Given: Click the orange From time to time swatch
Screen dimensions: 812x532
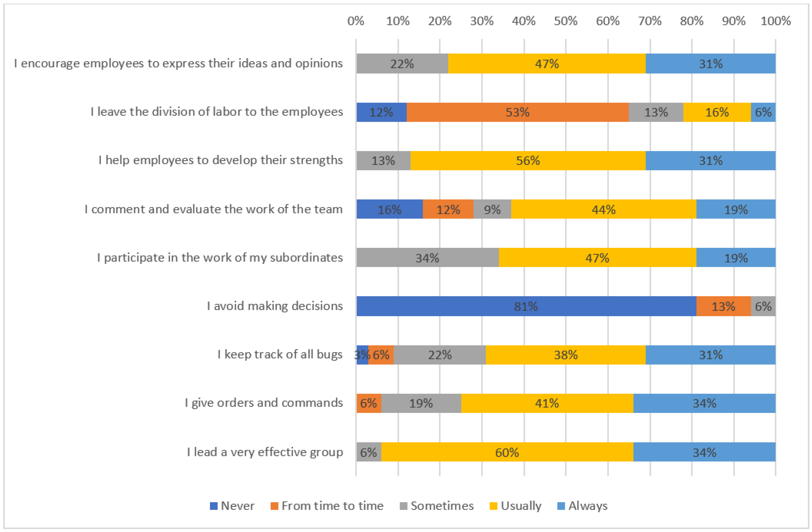Looking at the screenshot, I should tap(274, 506).
